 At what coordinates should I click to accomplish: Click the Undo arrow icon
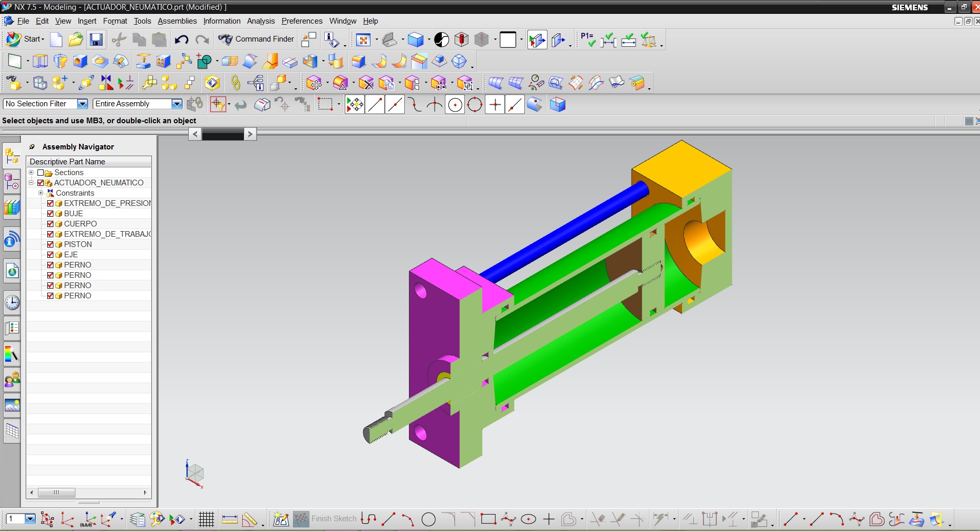click(x=181, y=40)
